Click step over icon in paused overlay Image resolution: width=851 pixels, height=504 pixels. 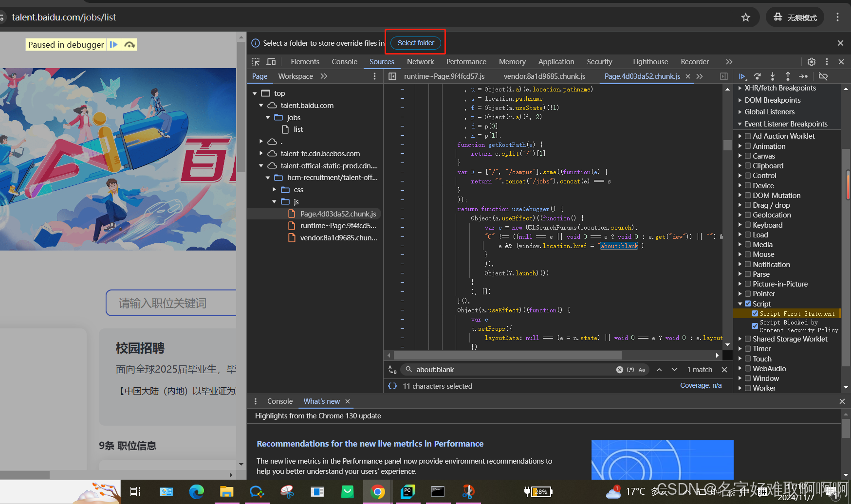click(129, 45)
